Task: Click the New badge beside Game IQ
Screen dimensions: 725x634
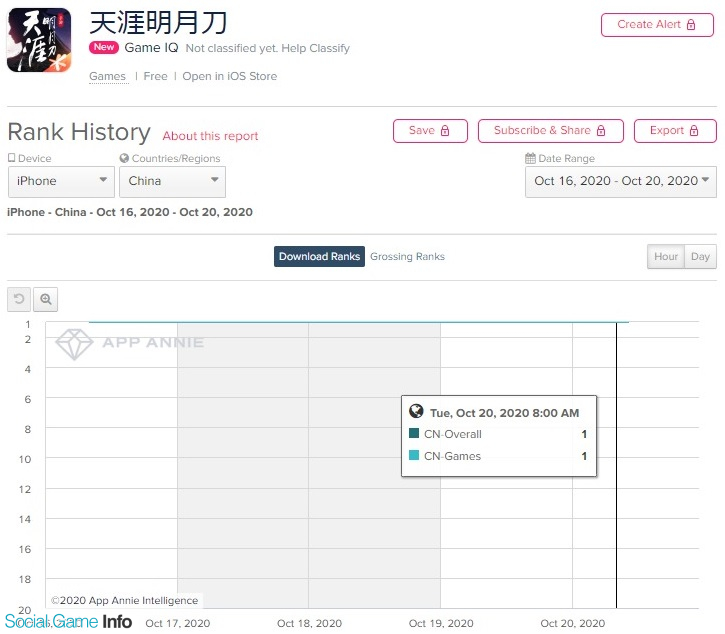Action: point(104,47)
